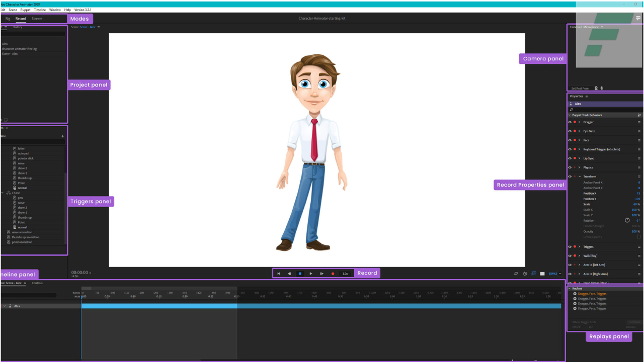Arm the Physics behavior for recording
644x362 pixels.
click(x=575, y=167)
